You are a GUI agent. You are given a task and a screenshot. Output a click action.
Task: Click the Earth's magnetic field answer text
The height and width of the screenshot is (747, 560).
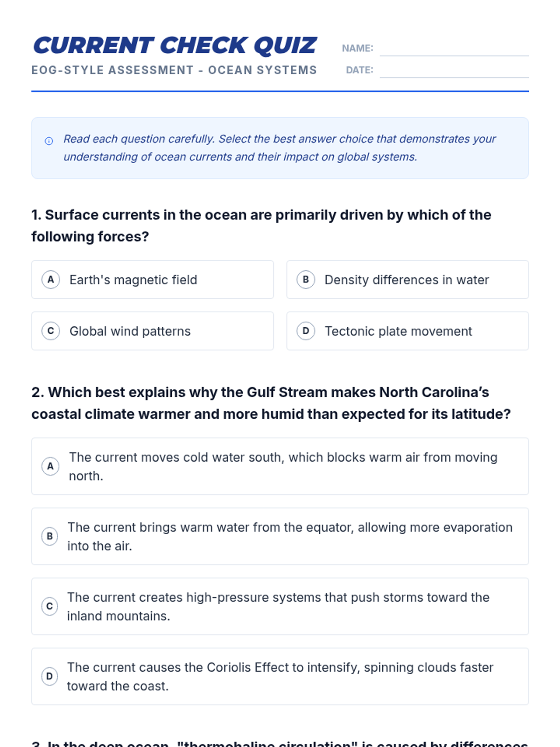coord(133,280)
